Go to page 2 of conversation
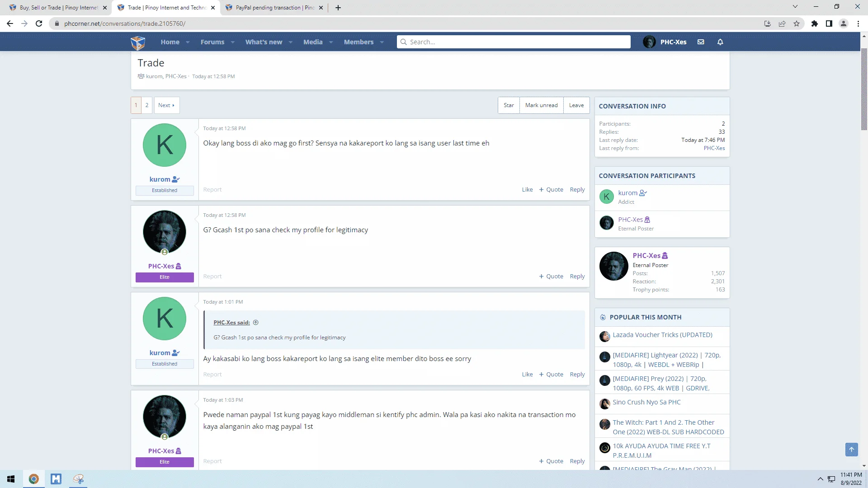 pos(146,105)
